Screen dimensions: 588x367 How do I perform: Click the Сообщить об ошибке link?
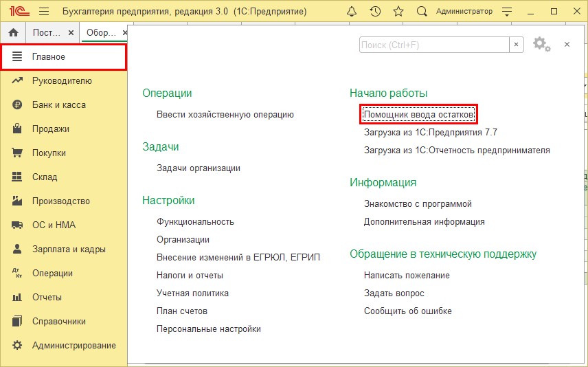point(407,311)
